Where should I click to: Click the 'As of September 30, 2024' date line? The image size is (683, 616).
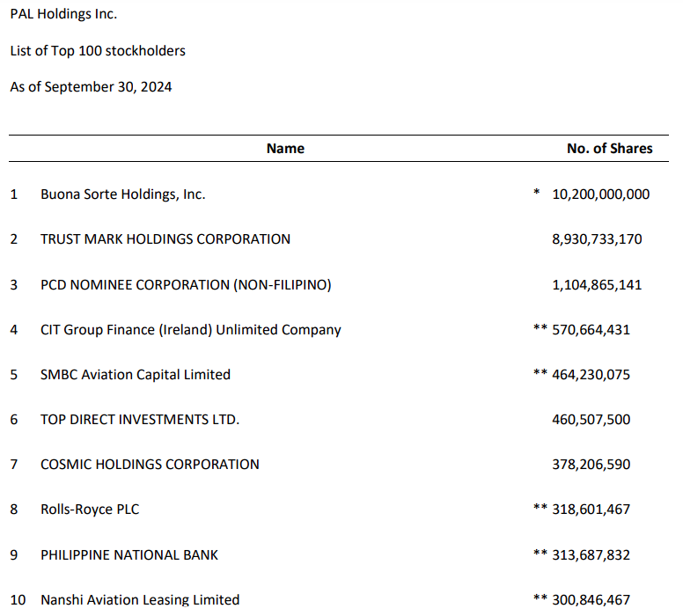(x=91, y=86)
